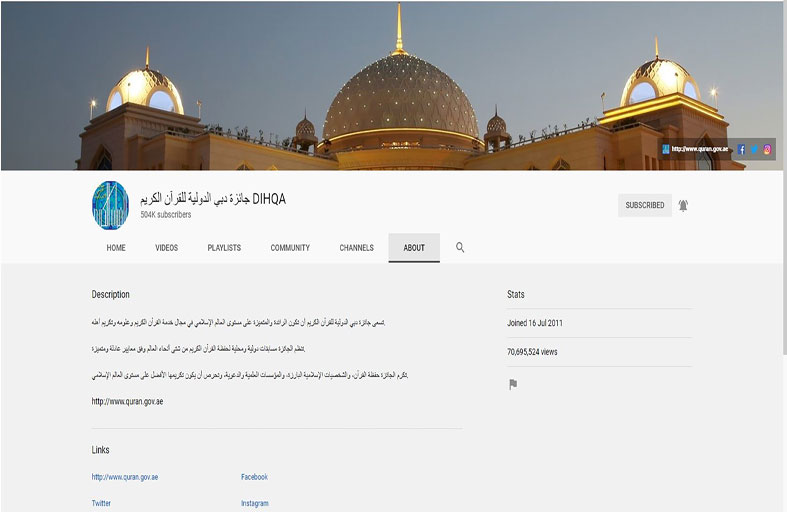Click the website favicon in the banner
Image resolution: width=787 pixels, height=512 pixels.
[666, 149]
